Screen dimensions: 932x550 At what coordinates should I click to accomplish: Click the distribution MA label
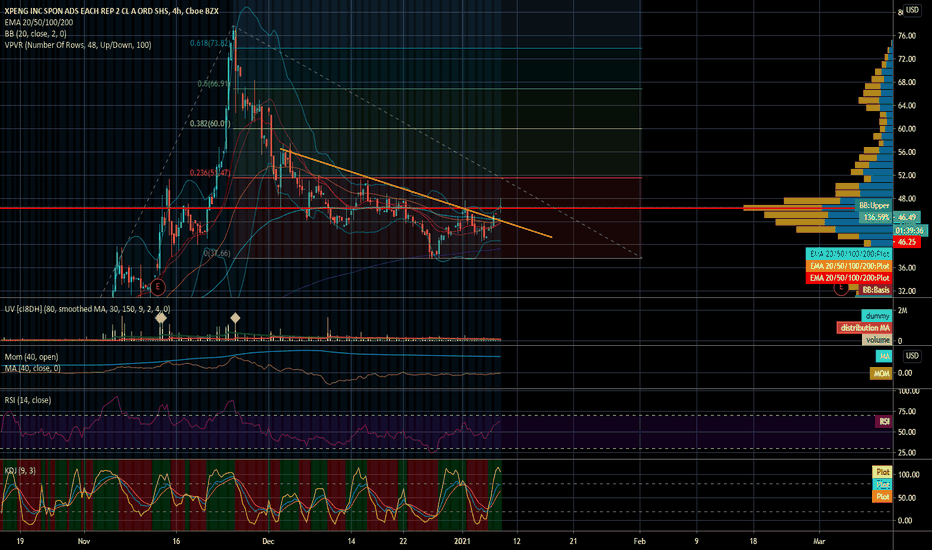pos(864,328)
